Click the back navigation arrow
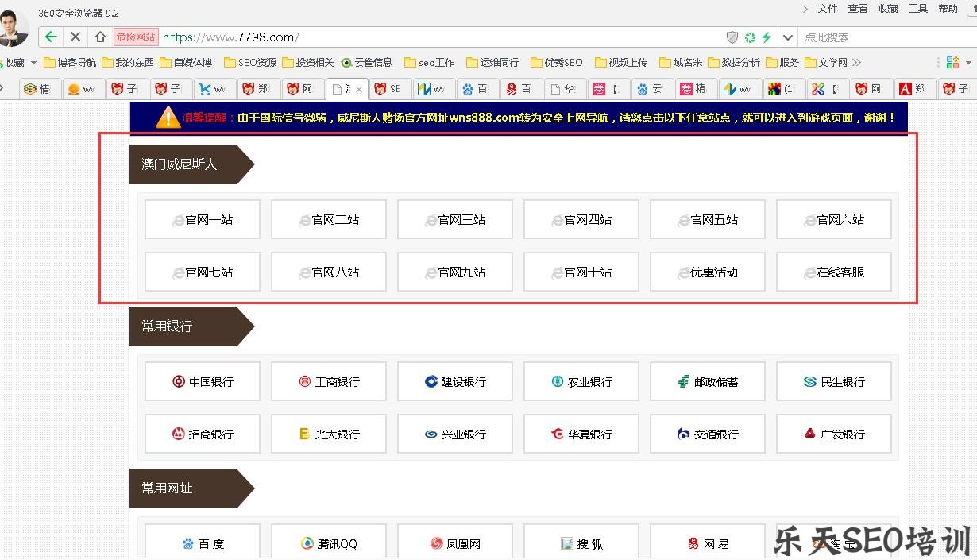977x560 pixels. tap(49, 37)
